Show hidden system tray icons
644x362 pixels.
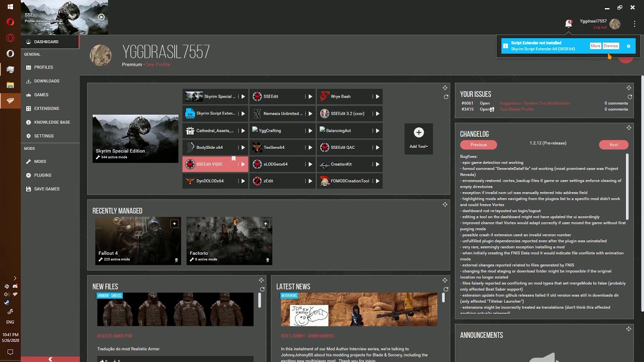coord(15,278)
